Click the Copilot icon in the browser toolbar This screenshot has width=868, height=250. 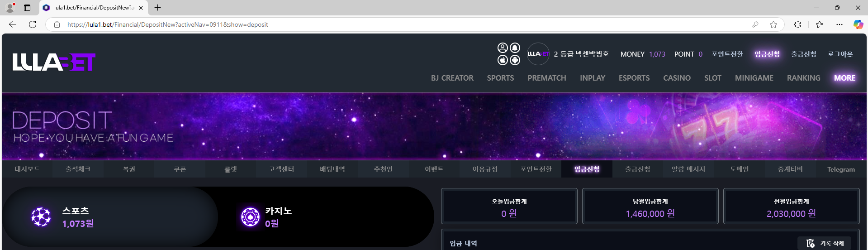click(x=858, y=24)
